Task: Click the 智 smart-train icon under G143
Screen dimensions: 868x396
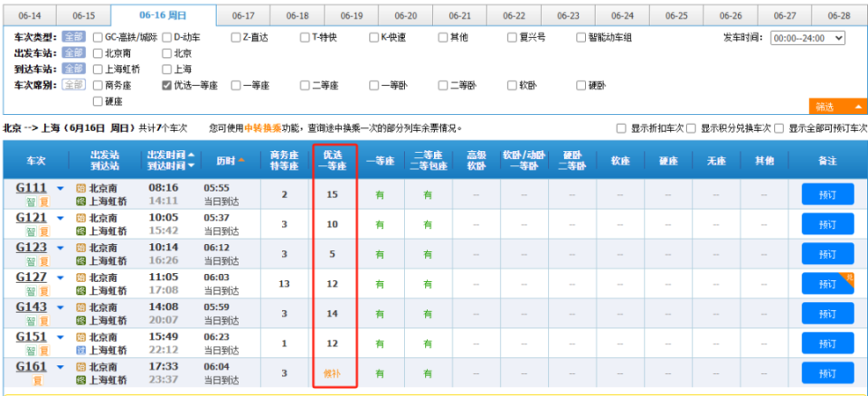Action: (32, 321)
